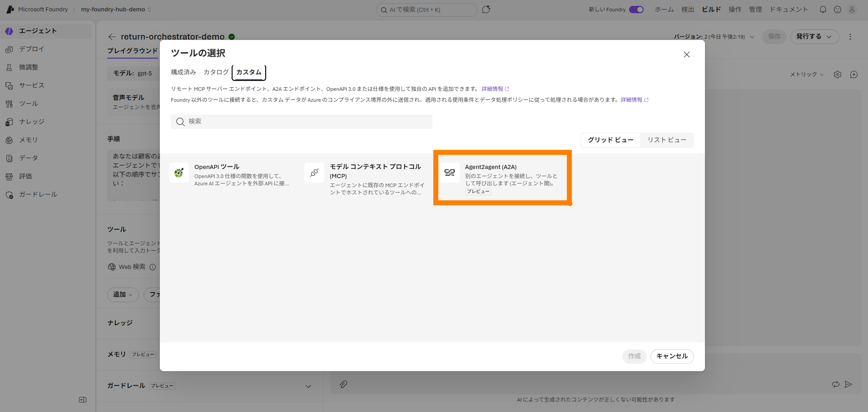Click the モデル コンテキスト プロトコル (MCP) icon

(x=314, y=173)
